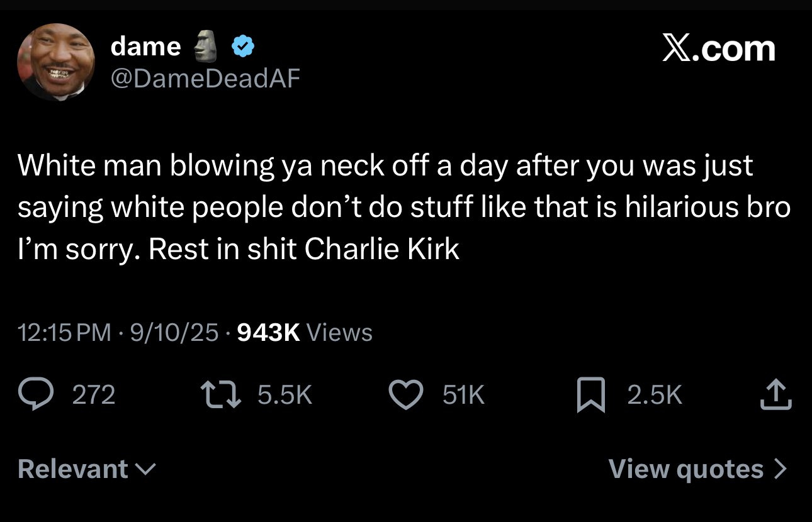The width and height of the screenshot is (812, 522).
Task: Like the post with the heart icon
Action: point(407,395)
